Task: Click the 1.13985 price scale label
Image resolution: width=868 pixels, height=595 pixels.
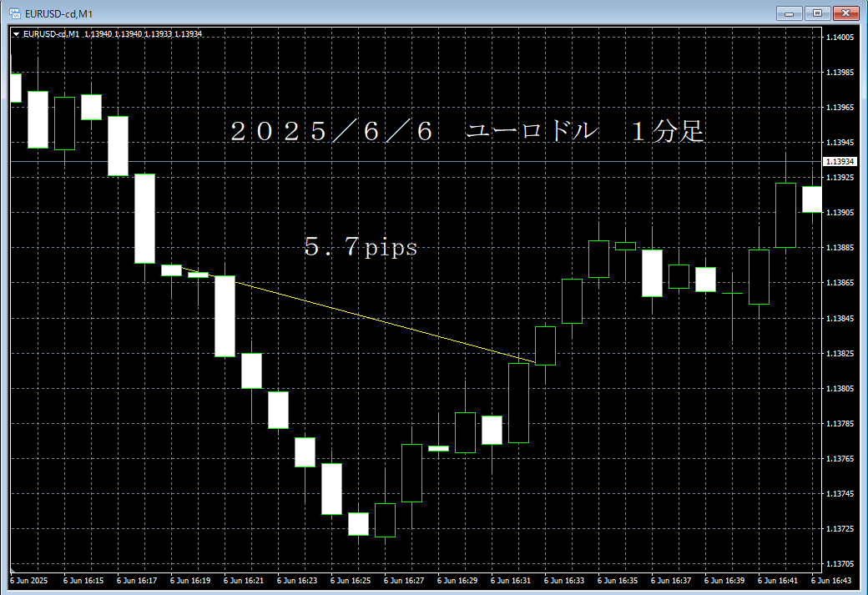Action: coord(840,73)
